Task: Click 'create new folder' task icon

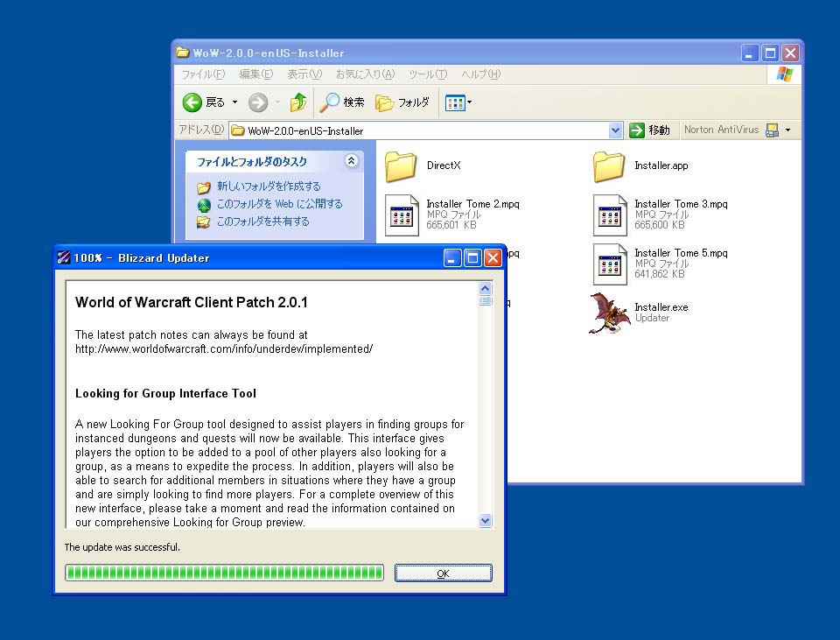Action: tap(204, 187)
